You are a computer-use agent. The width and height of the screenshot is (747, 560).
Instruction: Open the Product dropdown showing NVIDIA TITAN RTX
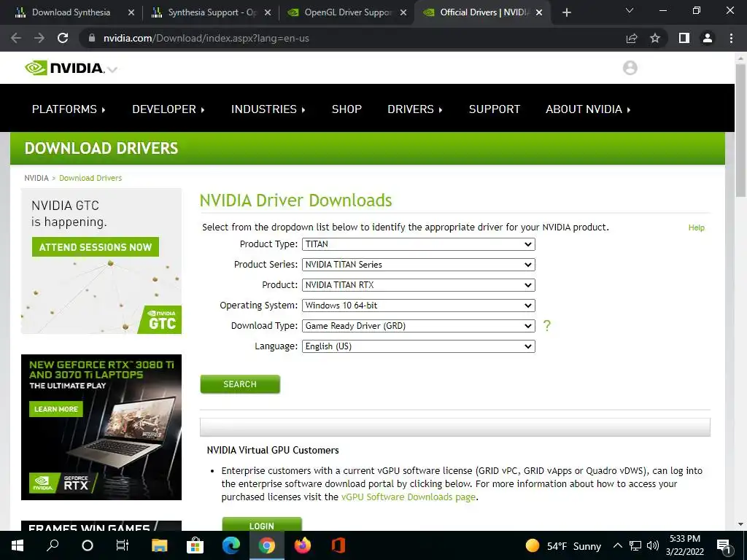point(418,285)
